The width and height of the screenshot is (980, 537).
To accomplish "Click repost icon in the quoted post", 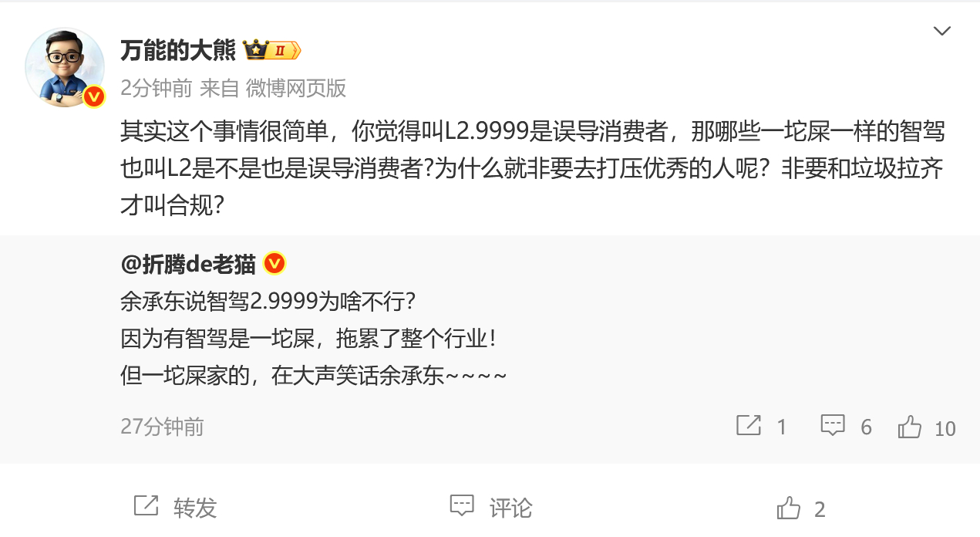I will click(749, 426).
